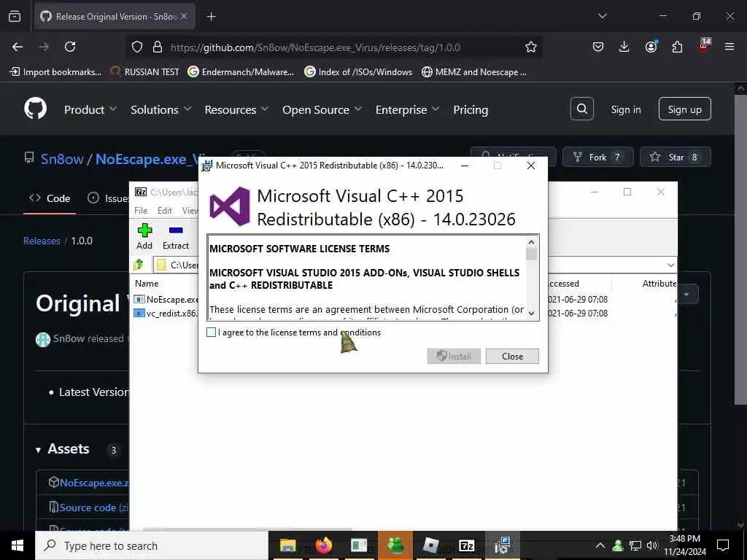Show hidden tray icons chevron

[x=600, y=545]
